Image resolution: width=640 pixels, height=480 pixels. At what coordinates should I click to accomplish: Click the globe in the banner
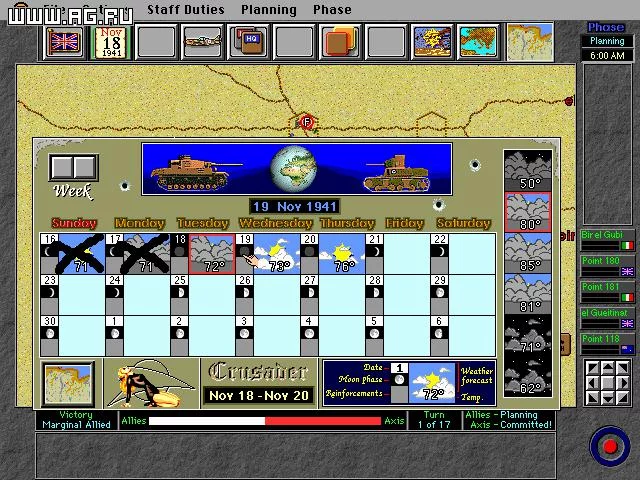coord(293,169)
